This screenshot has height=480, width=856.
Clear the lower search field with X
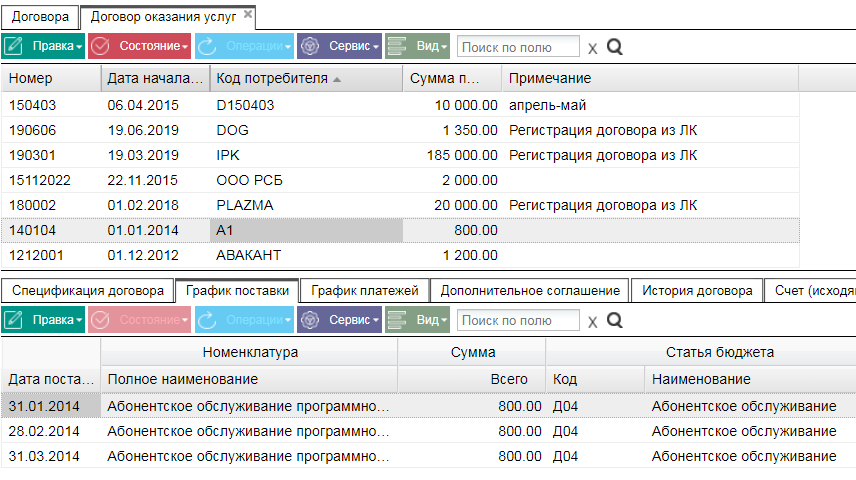(x=592, y=322)
